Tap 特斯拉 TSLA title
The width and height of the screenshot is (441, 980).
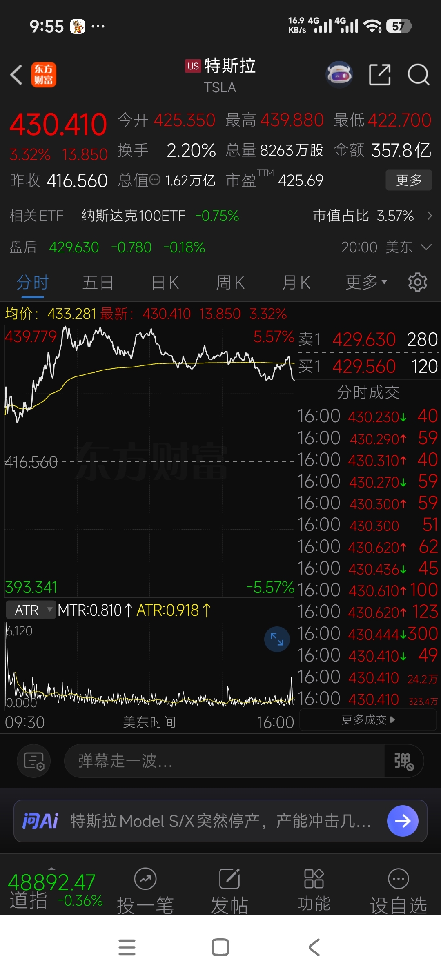221,76
